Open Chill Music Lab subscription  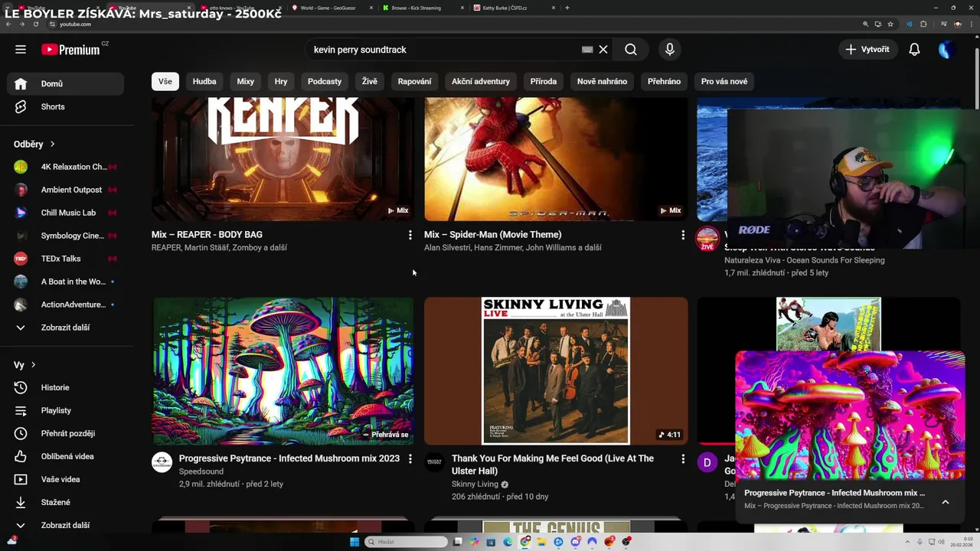(66, 213)
